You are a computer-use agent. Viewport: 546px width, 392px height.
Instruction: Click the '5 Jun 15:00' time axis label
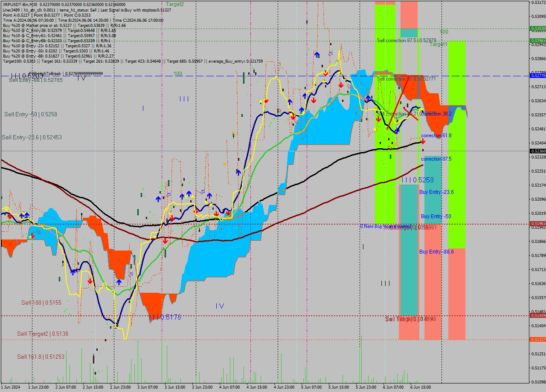[x=340, y=388]
